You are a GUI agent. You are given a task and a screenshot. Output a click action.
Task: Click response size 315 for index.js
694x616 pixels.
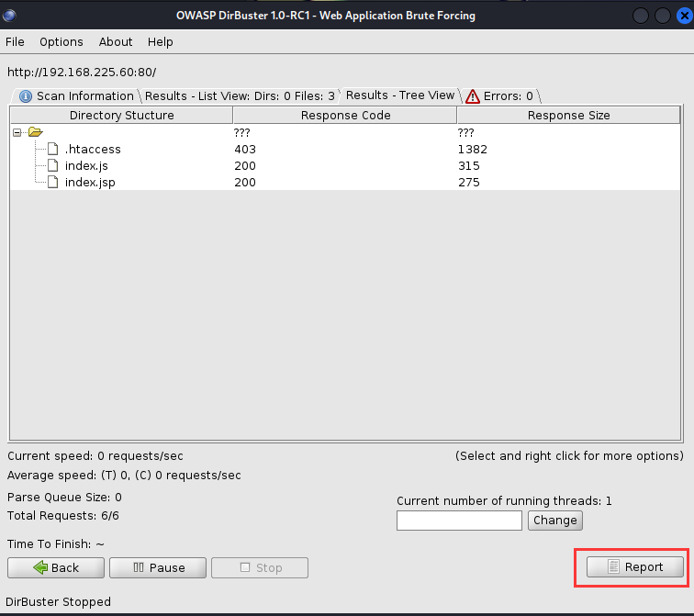469,165
